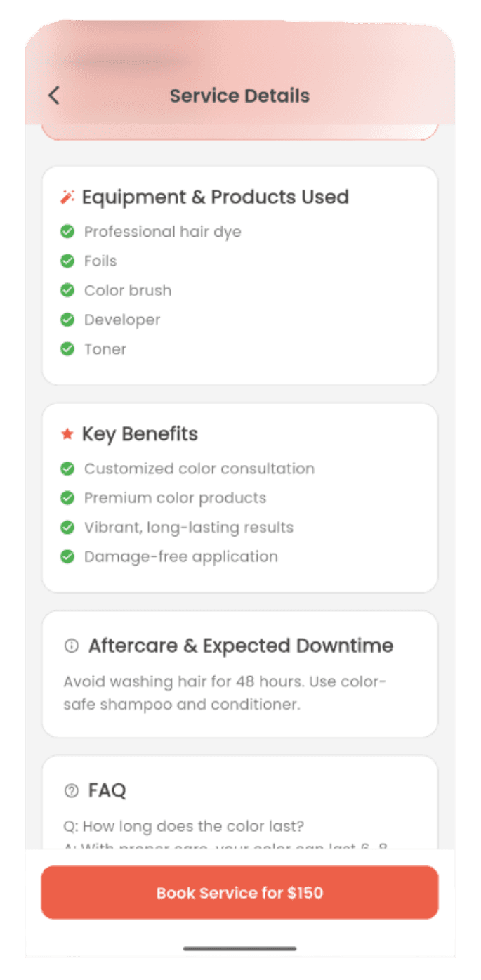Select the Key Benefits heading
This screenshot has height=980, width=481.
pos(140,434)
